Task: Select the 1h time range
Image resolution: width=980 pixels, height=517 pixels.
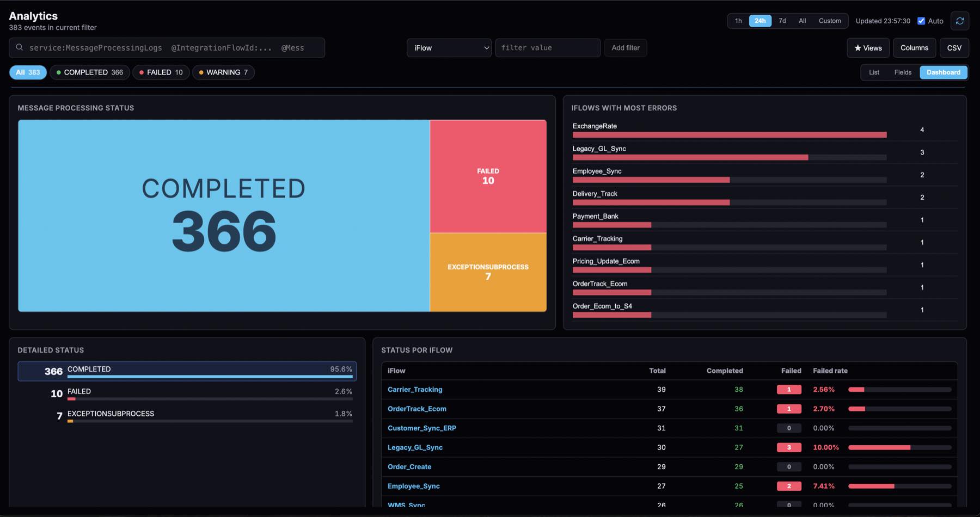Action: coord(738,21)
